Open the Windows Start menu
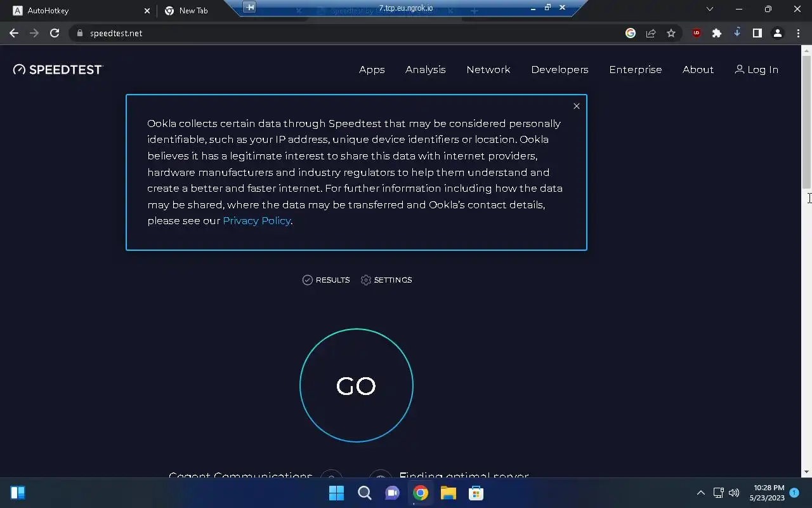This screenshot has width=812, height=508. pyautogui.click(x=336, y=493)
